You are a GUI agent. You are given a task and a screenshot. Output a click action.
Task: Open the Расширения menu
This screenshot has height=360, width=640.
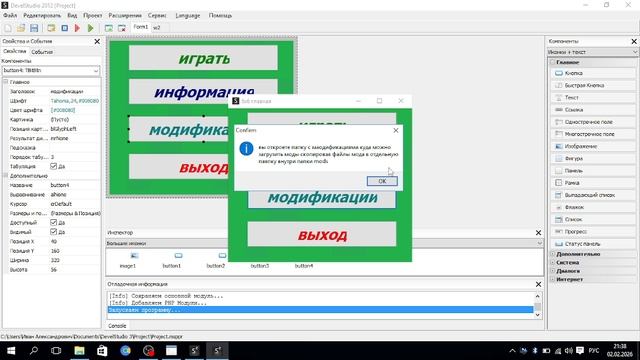coord(125,16)
